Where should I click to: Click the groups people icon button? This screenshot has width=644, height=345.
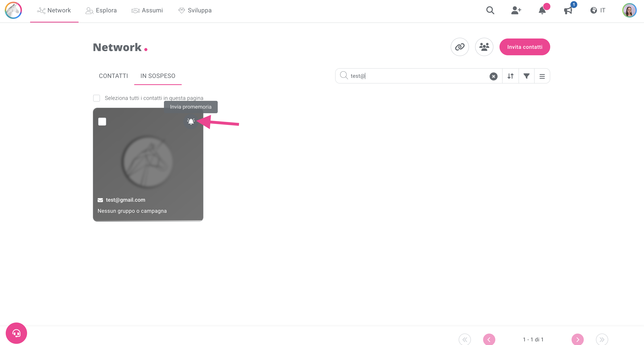click(x=484, y=47)
